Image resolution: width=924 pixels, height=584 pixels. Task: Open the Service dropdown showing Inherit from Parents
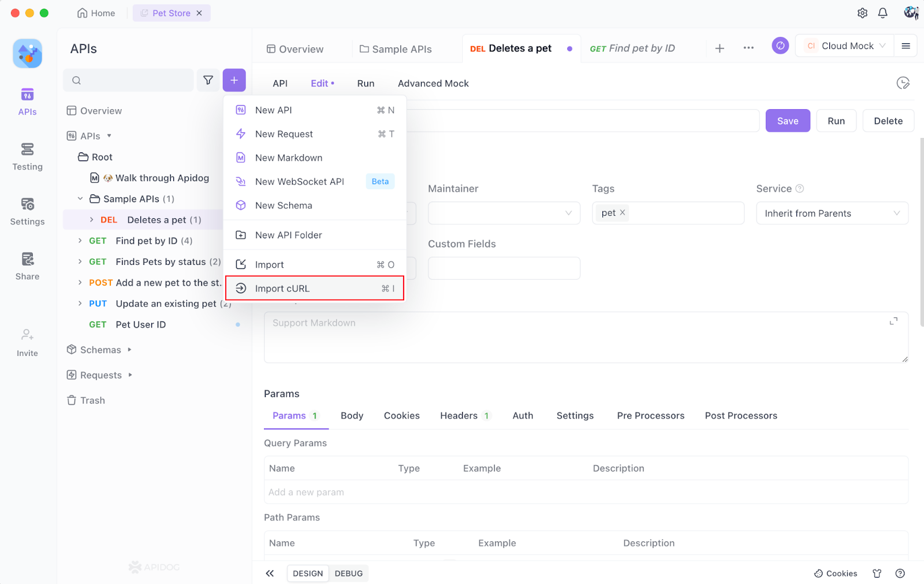(832, 213)
